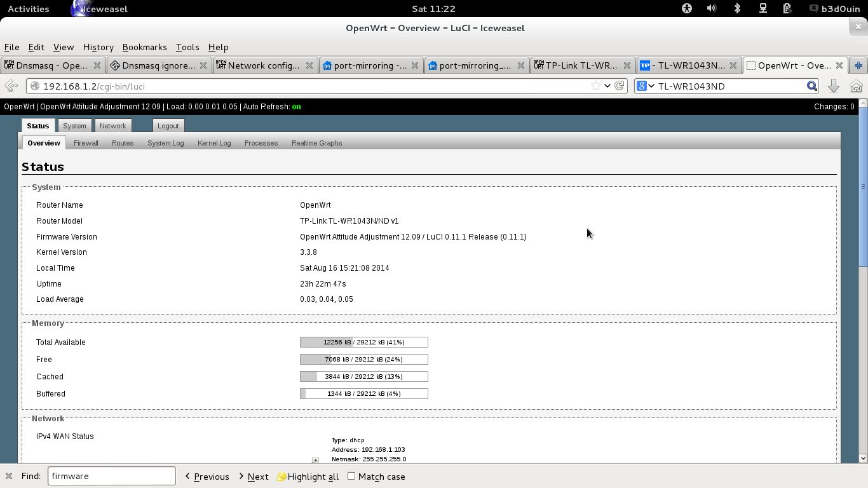Open the Bookmarks menu
The height and width of the screenshot is (488, 868).
point(144,47)
